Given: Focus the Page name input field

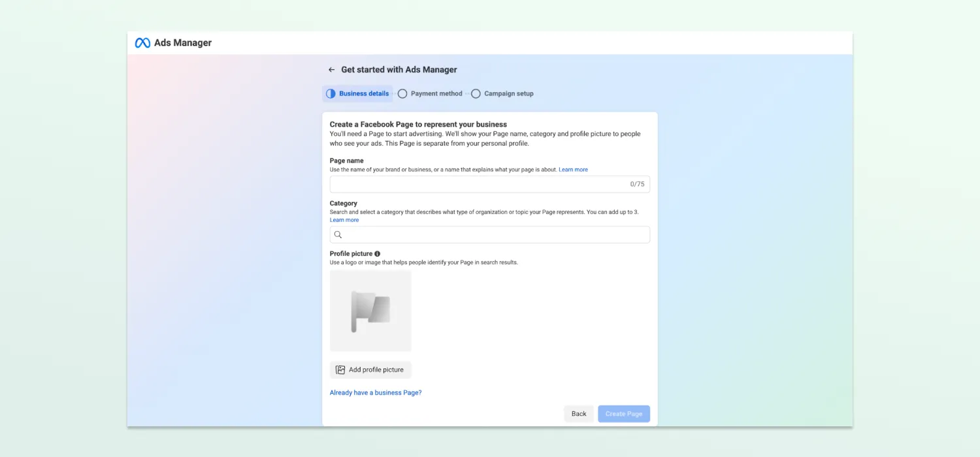Looking at the screenshot, I should click(x=490, y=184).
